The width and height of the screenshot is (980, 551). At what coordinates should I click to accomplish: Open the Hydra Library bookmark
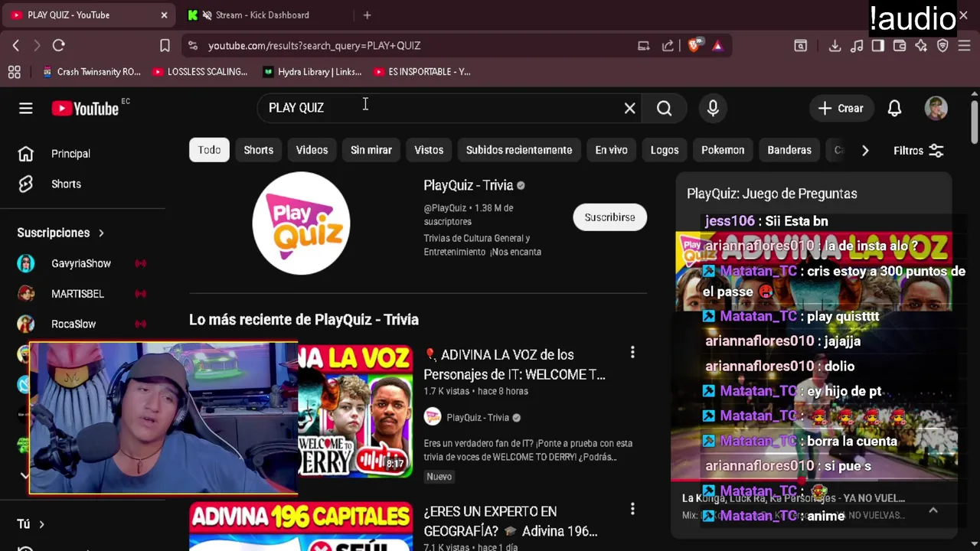click(x=312, y=72)
